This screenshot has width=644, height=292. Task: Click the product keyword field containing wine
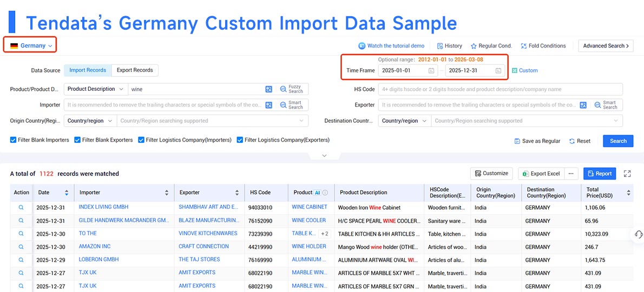click(x=195, y=89)
